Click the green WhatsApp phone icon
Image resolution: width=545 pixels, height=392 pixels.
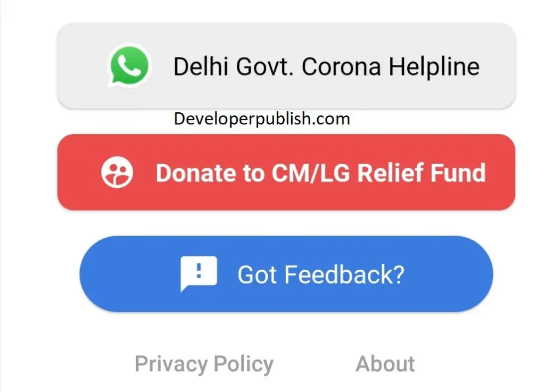click(129, 65)
